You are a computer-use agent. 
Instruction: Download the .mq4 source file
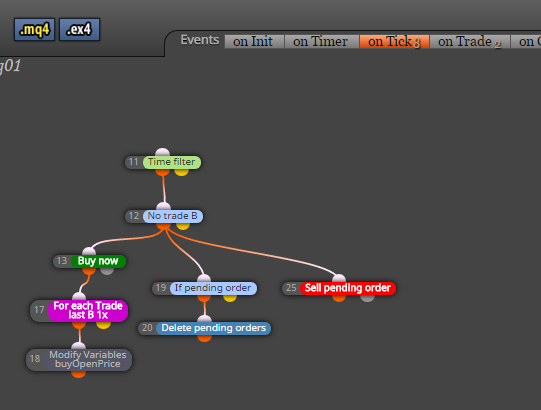tap(35, 30)
